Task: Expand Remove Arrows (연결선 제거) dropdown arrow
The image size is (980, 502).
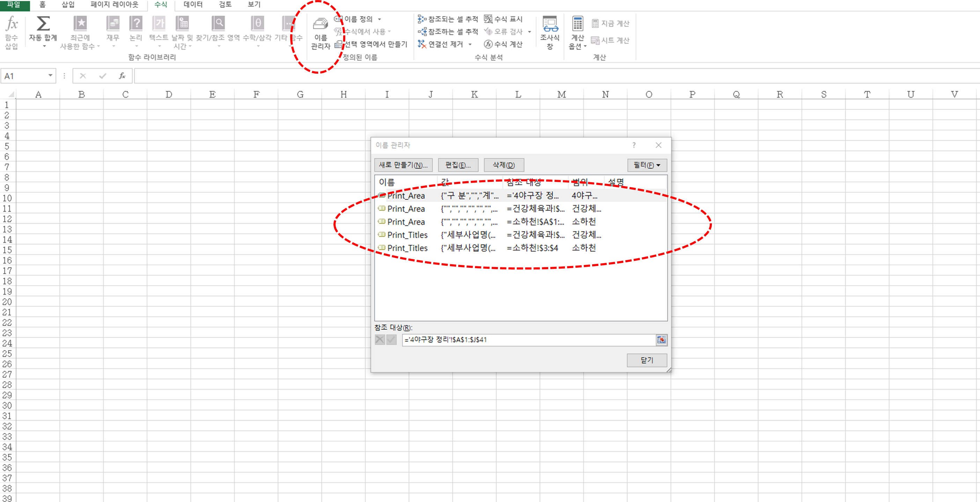Action: [x=470, y=44]
